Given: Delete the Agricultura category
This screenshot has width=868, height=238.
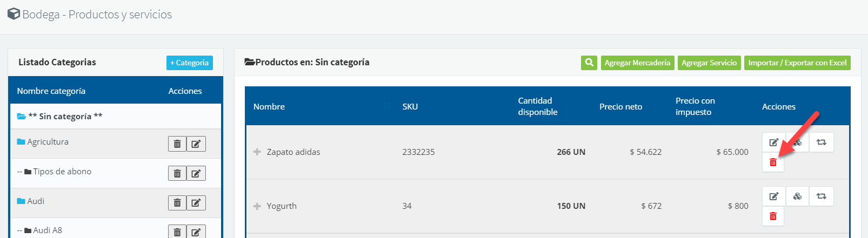Looking at the screenshot, I should (x=177, y=144).
